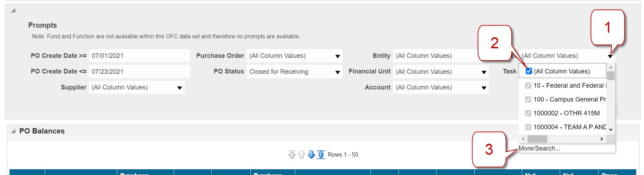Go to the next rows page
The height and width of the screenshot is (175, 644).
click(311, 154)
